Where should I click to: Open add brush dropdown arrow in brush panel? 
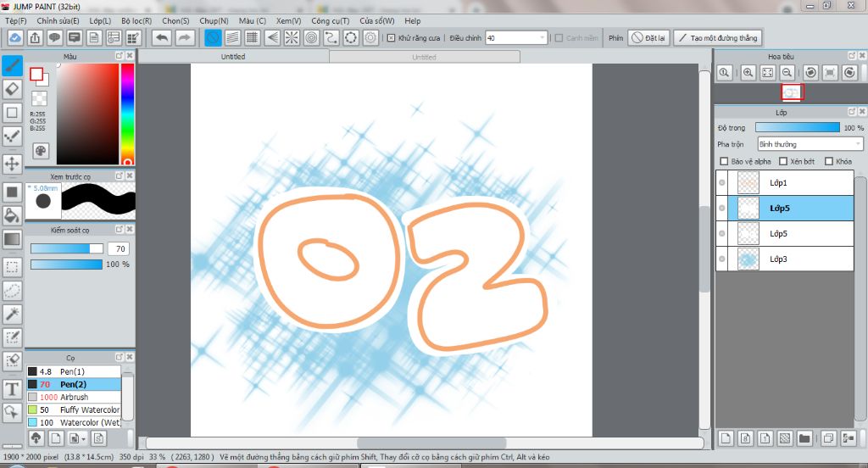(x=83, y=438)
